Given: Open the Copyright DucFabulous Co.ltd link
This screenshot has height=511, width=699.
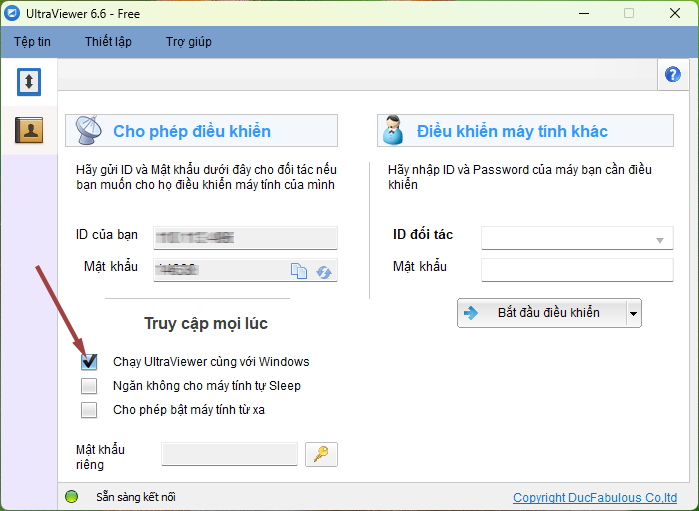Looking at the screenshot, I should [594, 497].
